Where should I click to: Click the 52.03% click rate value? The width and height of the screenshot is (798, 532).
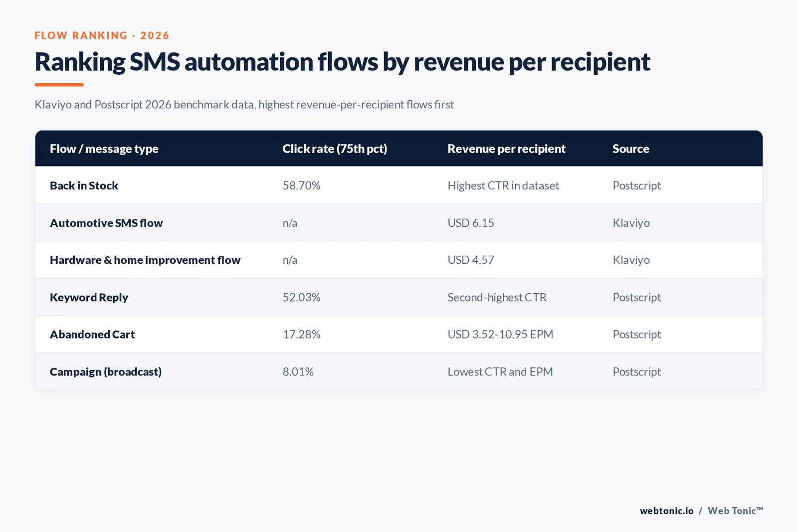point(301,297)
